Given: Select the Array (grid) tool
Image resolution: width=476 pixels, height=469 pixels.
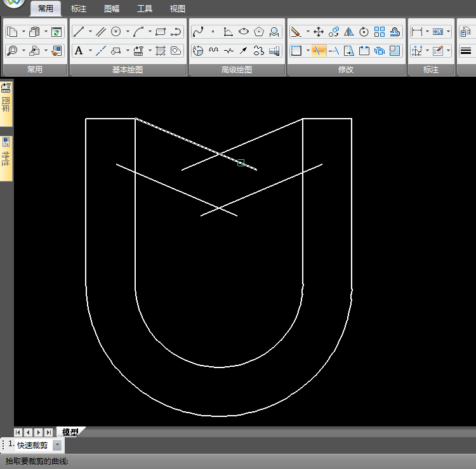Looking at the screenshot, I should click(380, 32).
